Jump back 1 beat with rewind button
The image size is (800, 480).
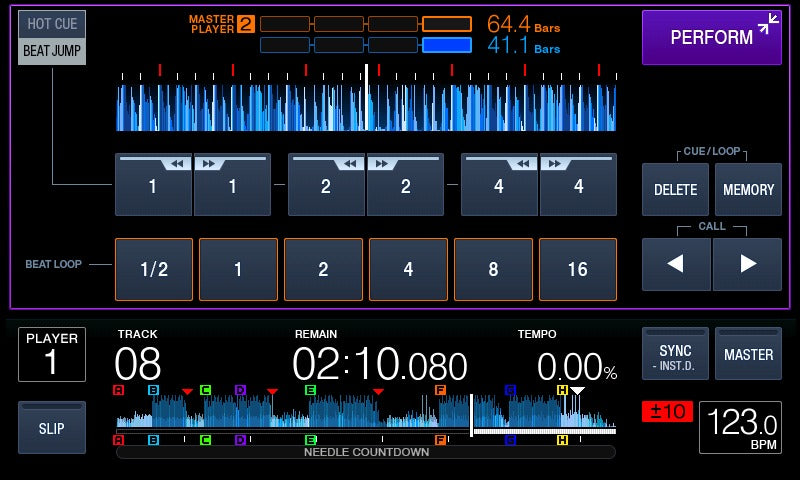point(153,185)
